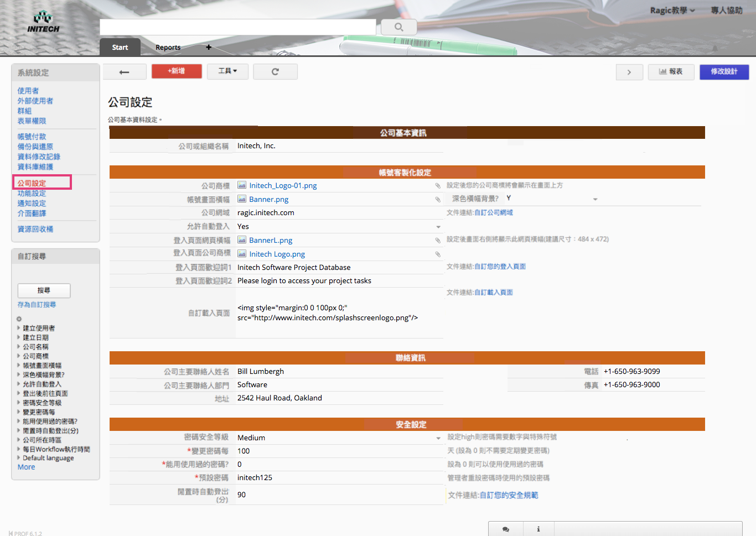Screen dimensions: 756x536
Task: Open the 資源回收桶 link
Action: (x=35, y=229)
